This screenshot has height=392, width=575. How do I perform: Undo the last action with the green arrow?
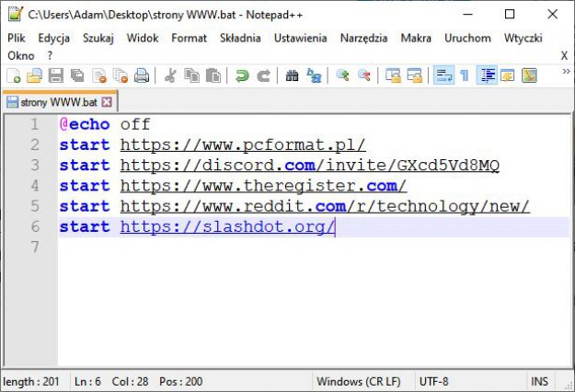(x=242, y=75)
